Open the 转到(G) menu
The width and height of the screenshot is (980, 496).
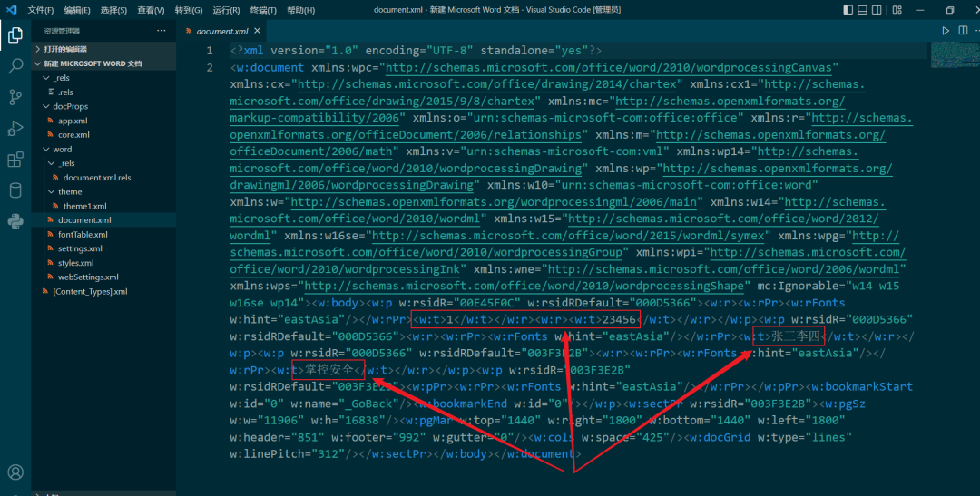pyautogui.click(x=188, y=10)
